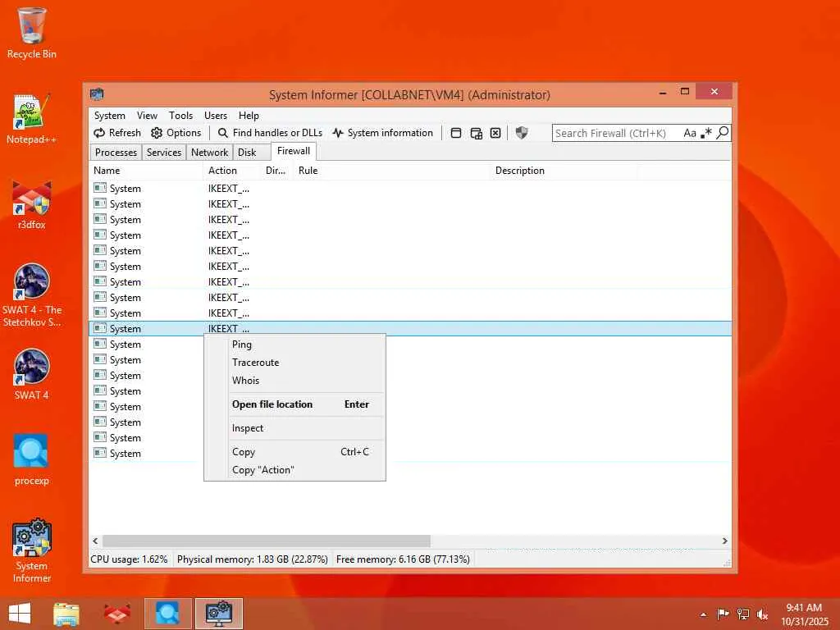Click the right arrow of horizontal scrollbar
840x630 pixels.
(725, 541)
